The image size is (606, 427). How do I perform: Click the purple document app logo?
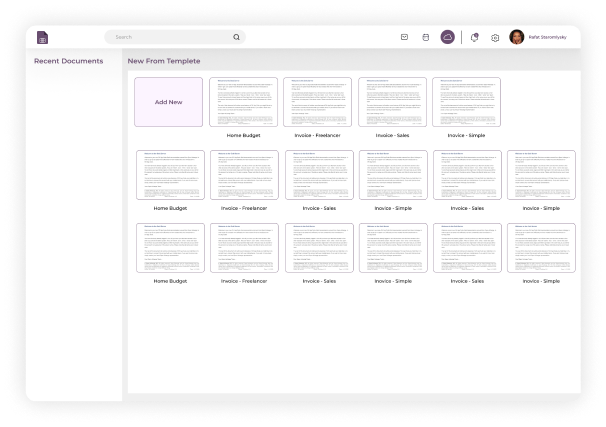click(x=42, y=37)
